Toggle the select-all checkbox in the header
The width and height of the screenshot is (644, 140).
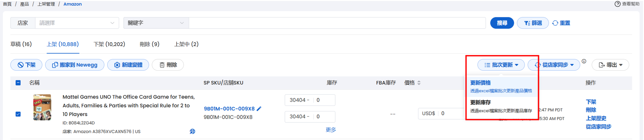(x=18, y=83)
